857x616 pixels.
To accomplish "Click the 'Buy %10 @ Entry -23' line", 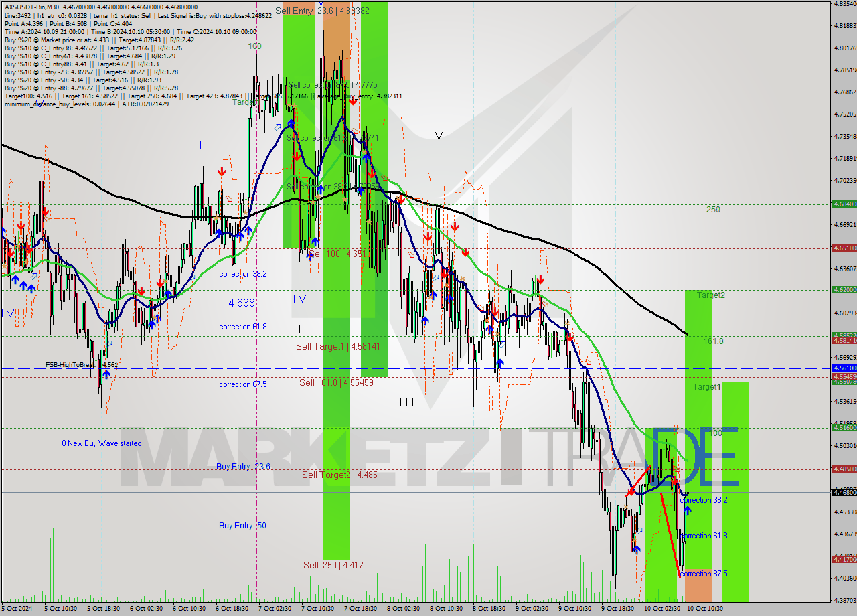I will (91, 71).
